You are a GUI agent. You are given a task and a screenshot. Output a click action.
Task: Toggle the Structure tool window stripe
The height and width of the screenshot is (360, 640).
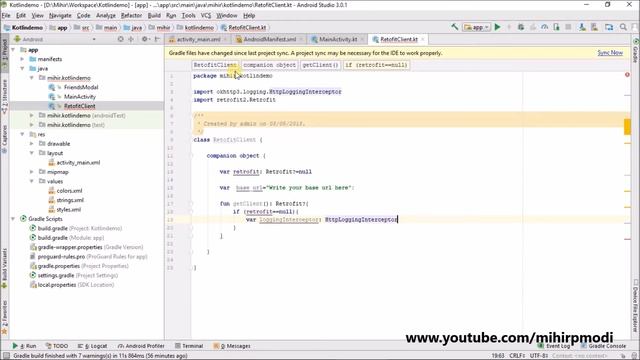click(4, 96)
